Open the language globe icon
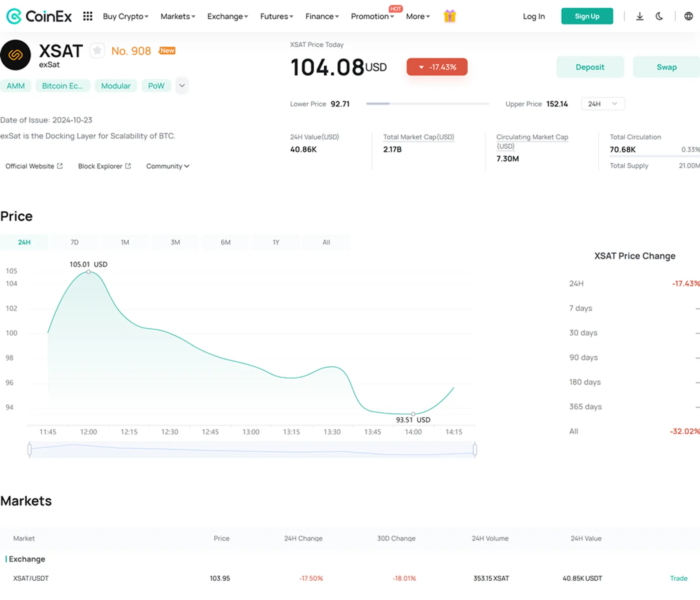 point(689,16)
